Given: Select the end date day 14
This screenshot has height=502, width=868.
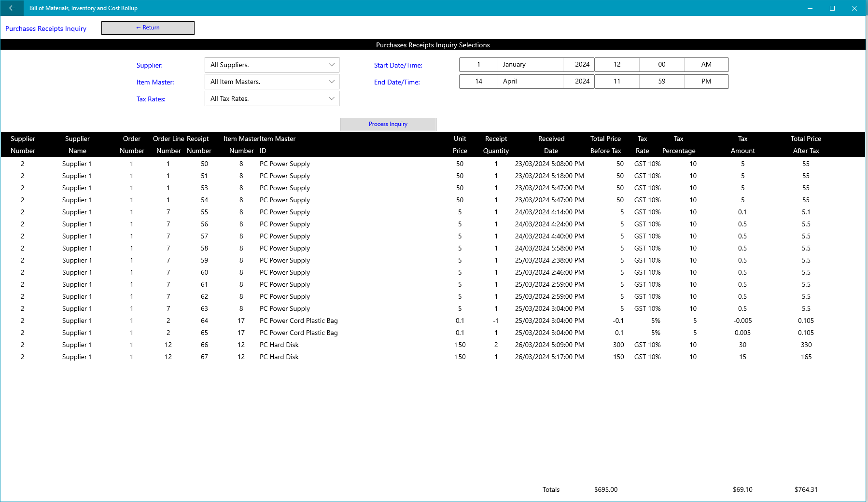Looking at the screenshot, I should tap(478, 81).
